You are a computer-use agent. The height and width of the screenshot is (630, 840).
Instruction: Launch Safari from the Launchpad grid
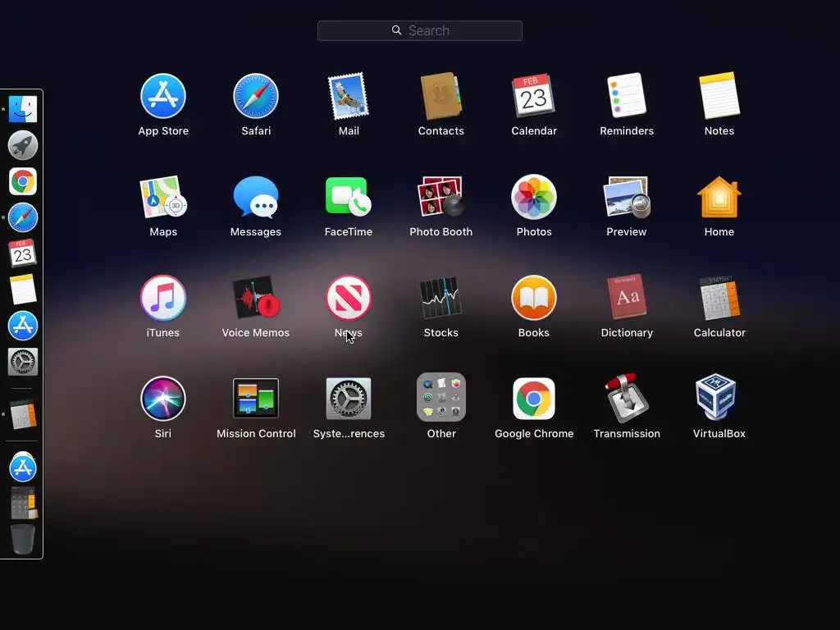[x=256, y=97]
